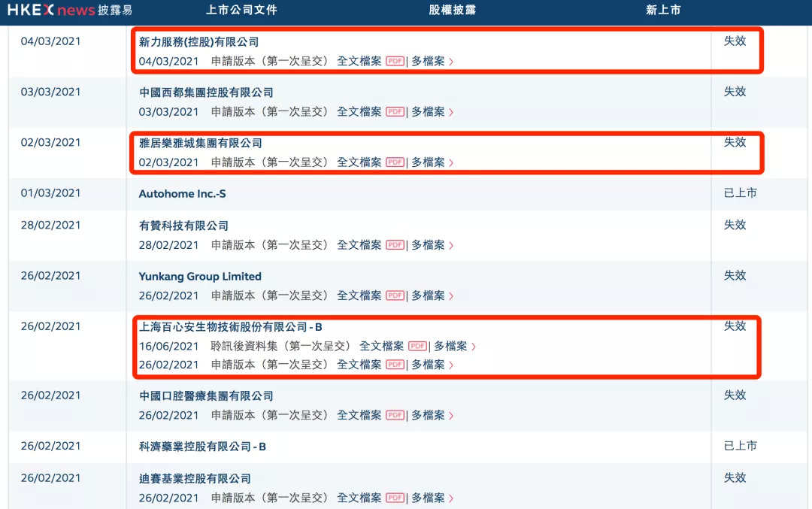
Task: Open 多檔案 link for 雅居樂雅城集團有限公司
Action: coord(428,162)
